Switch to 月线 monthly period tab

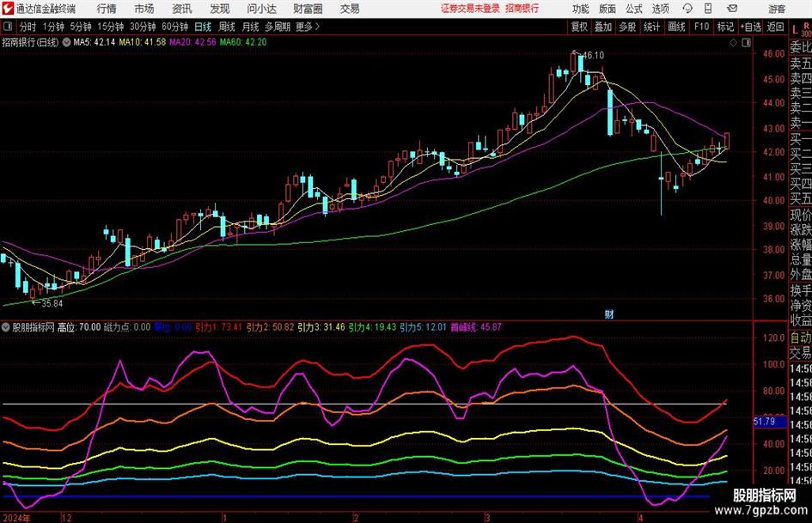tap(250, 27)
